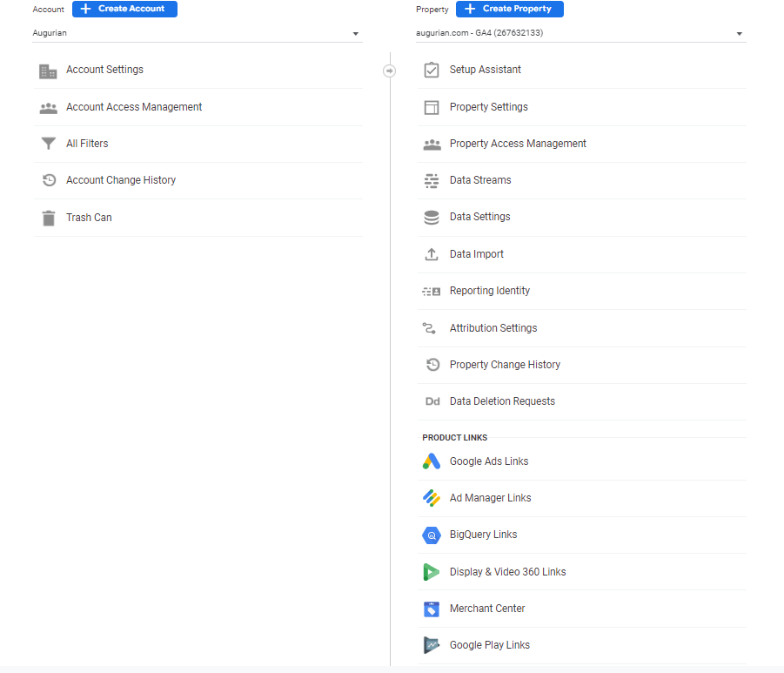Screen dimensions: 784x673
Task: View Account Change History
Action: pyautogui.click(x=198, y=180)
